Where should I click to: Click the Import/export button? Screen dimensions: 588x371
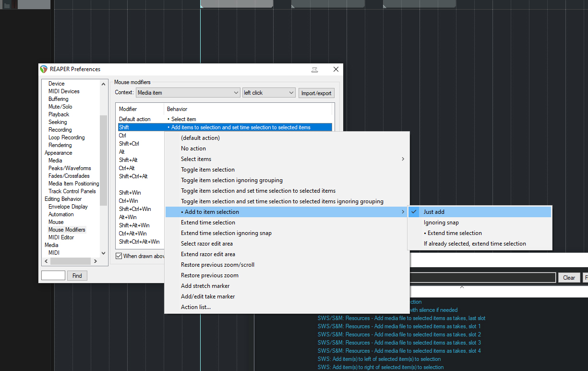click(316, 93)
